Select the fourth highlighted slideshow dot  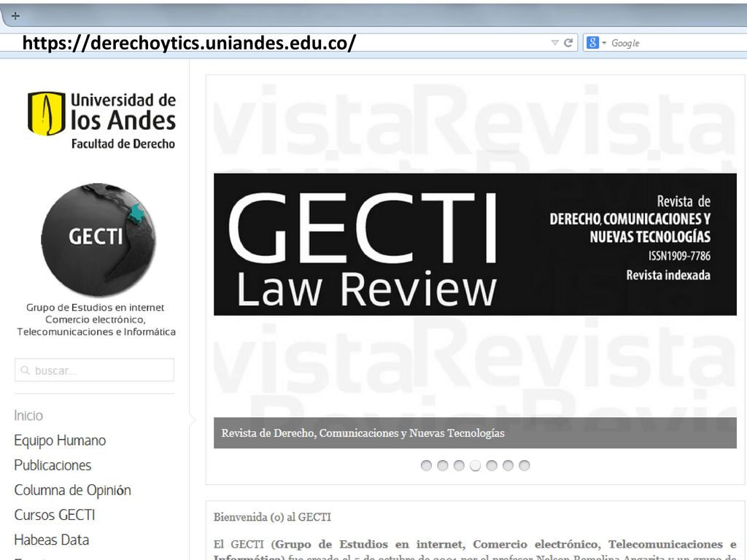(x=475, y=465)
